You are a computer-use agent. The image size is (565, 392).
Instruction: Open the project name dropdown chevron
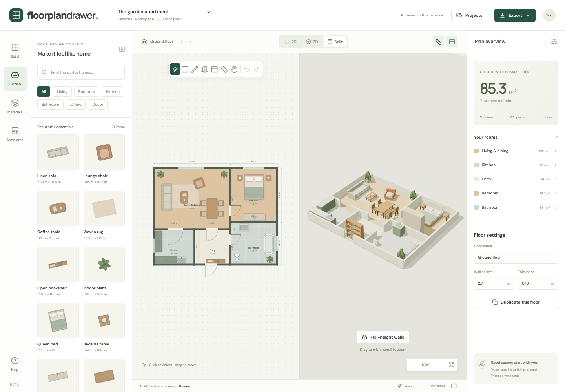coord(209,12)
